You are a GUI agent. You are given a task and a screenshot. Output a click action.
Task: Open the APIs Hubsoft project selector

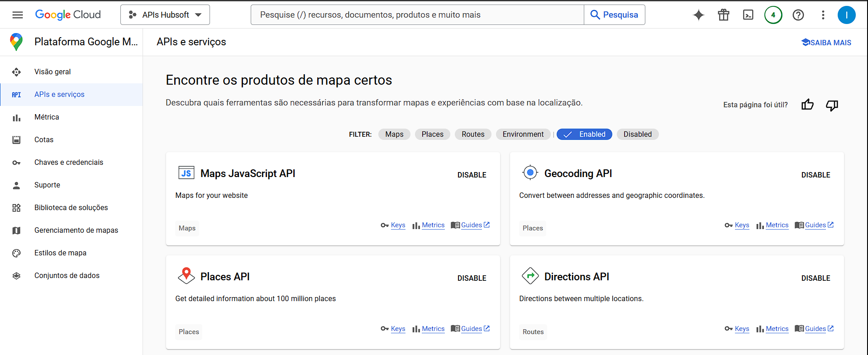coord(165,15)
